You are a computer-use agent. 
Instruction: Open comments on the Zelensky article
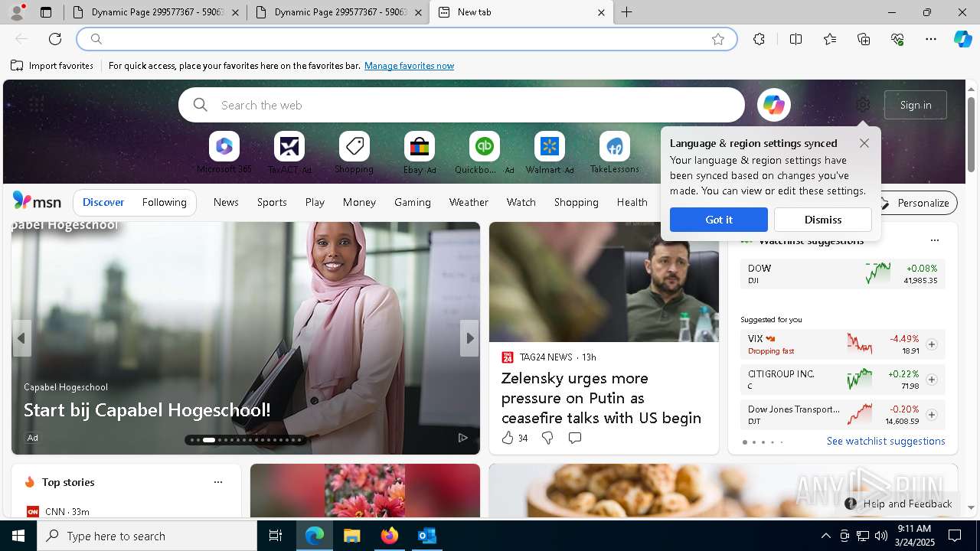click(x=575, y=438)
